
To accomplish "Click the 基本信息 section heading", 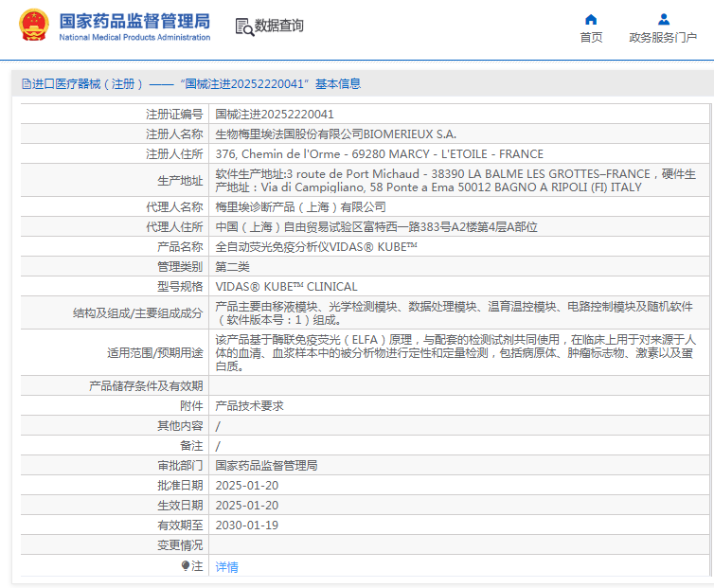I will tap(338, 84).
